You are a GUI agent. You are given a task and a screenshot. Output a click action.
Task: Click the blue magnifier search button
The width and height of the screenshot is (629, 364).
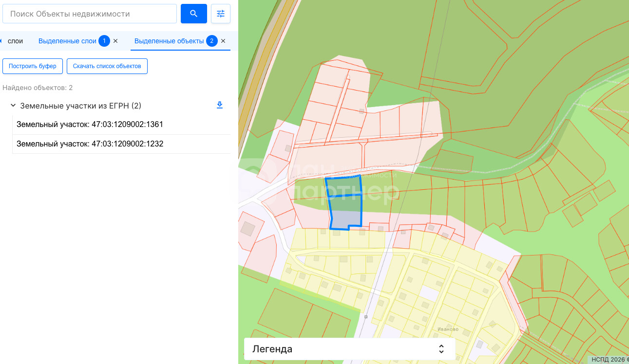193,14
